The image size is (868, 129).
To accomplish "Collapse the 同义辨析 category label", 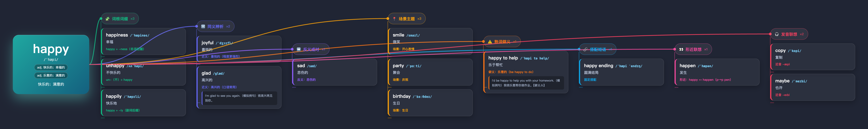I will [215, 27].
